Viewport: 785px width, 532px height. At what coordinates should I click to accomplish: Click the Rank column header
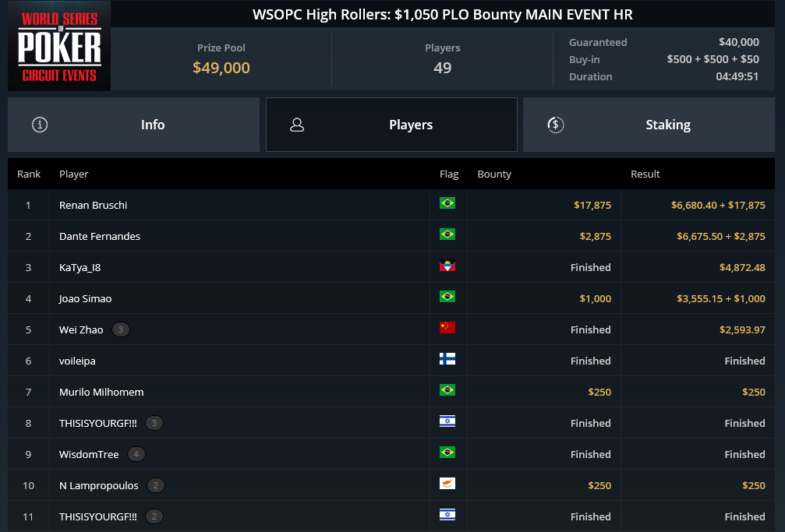coord(29,174)
